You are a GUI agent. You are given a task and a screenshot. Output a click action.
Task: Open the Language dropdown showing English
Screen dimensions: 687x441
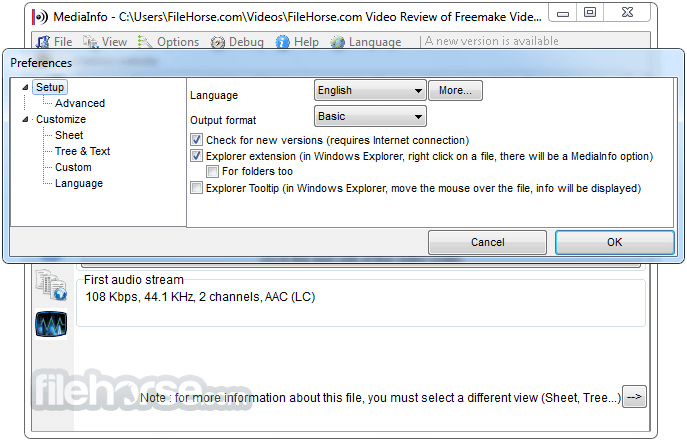370,91
